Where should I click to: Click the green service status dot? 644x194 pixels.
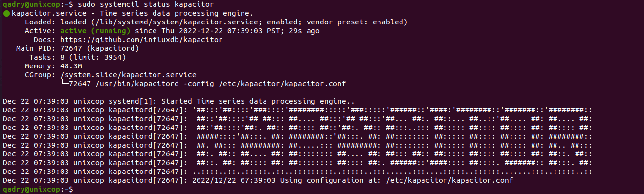[x=6, y=14]
